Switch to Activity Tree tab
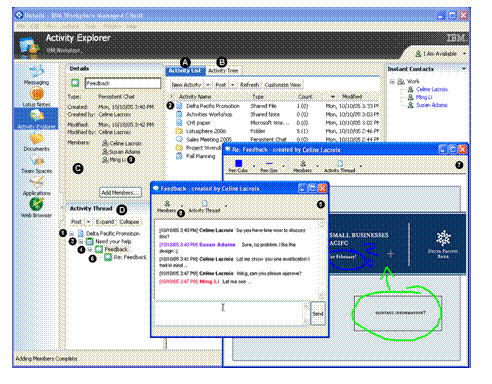Screen dimensions: 492x384 (x=223, y=71)
